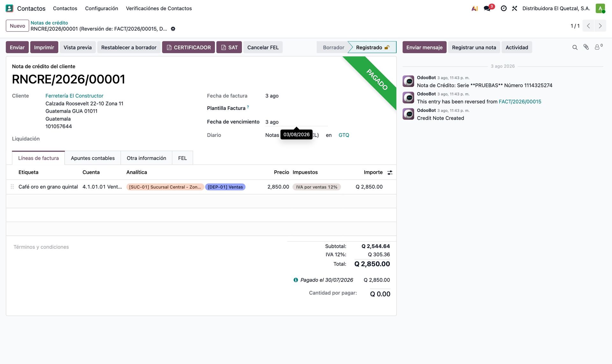Open the column settings adjust icon
The image size is (612, 364).
[x=390, y=172]
